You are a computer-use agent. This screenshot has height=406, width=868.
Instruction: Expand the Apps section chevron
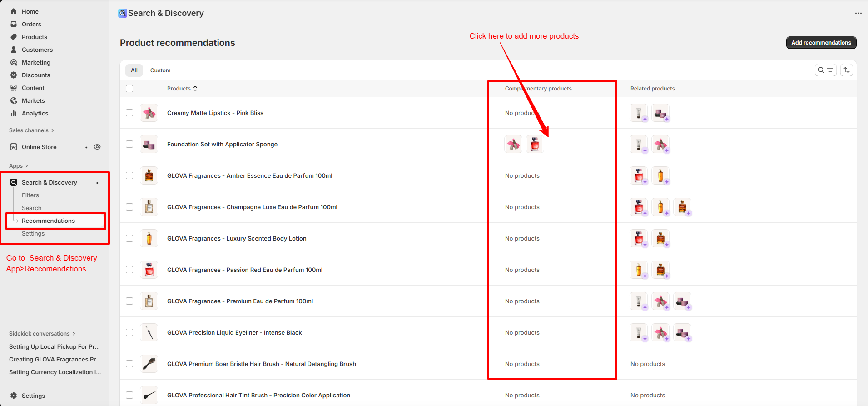point(27,166)
